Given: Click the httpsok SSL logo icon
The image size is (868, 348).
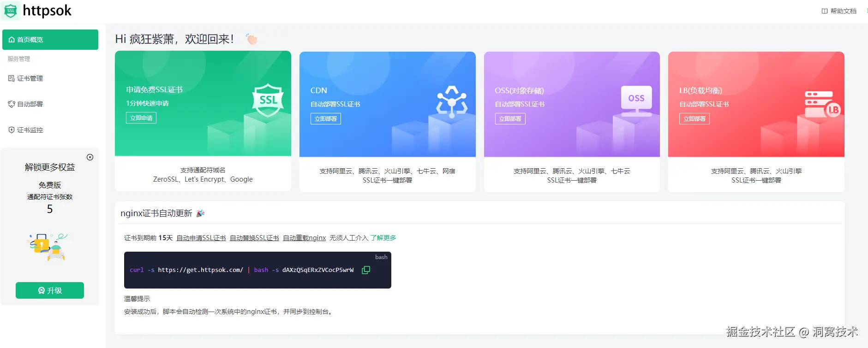Looking at the screenshot, I should [11, 11].
